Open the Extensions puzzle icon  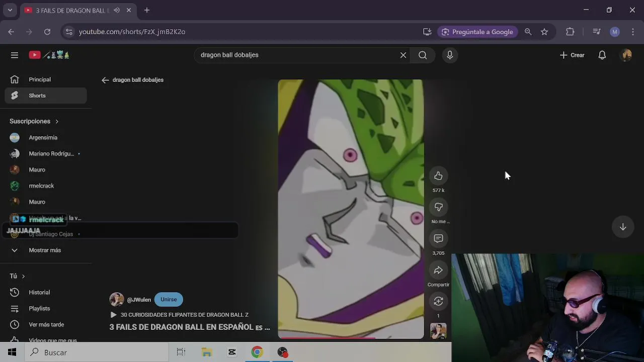[x=570, y=32]
